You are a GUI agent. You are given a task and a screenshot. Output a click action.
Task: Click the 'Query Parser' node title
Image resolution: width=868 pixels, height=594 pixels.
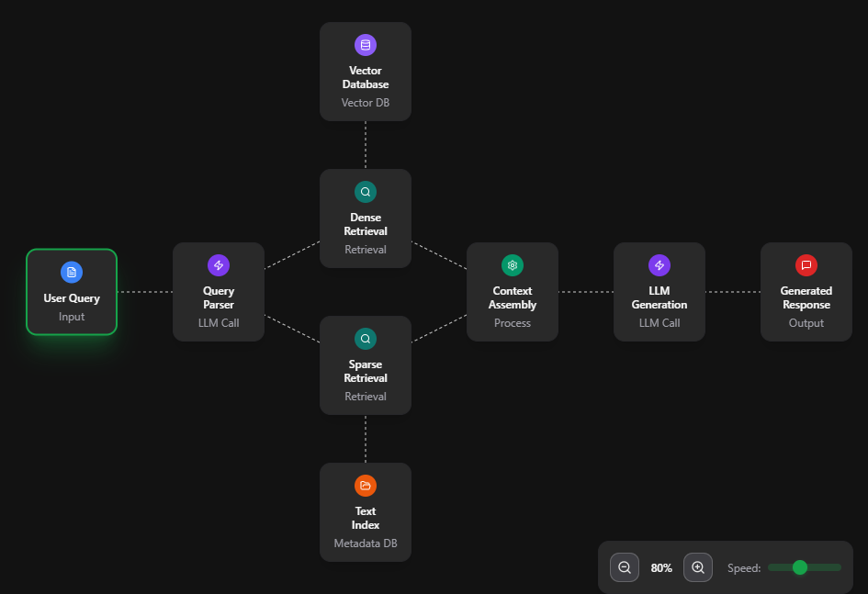coord(219,297)
